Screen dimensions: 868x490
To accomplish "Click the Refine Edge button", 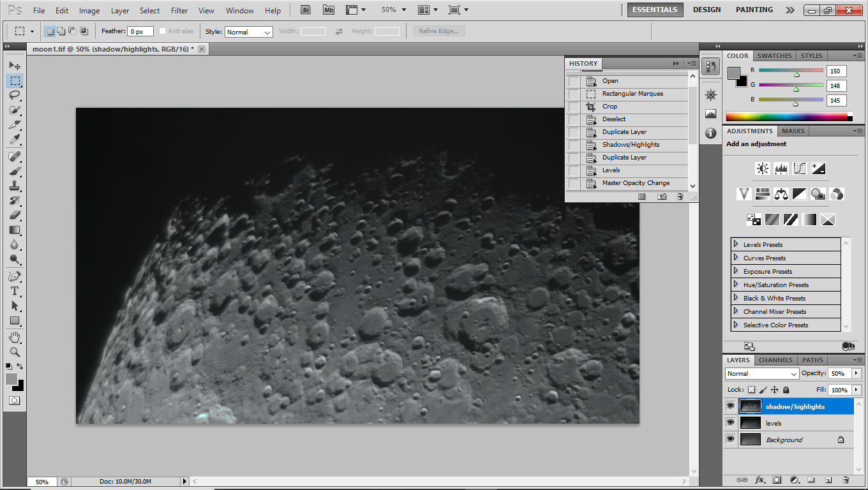I will (439, 31).
